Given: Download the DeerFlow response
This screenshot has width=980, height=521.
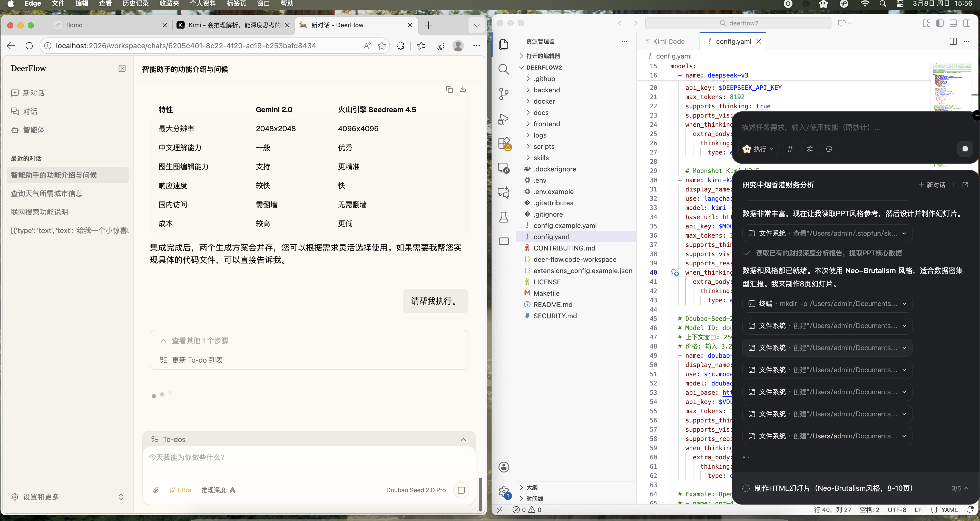Looking at the screenshot, I should pos(463,89).
